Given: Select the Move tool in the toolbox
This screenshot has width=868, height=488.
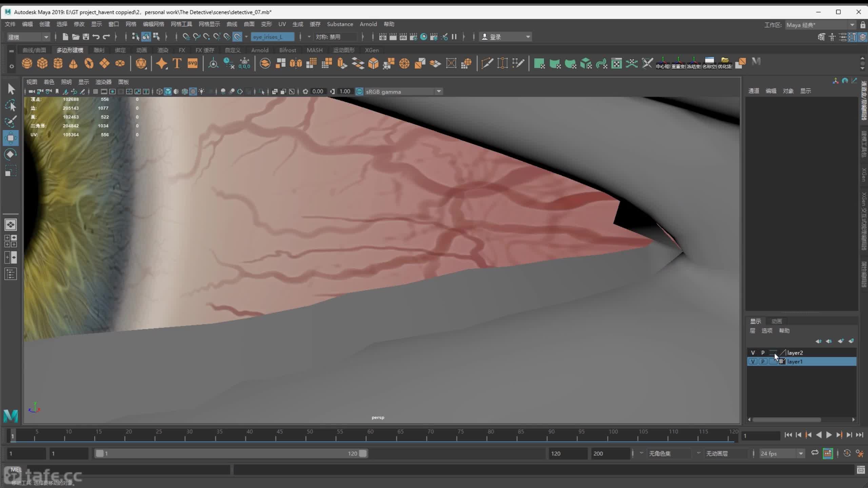Looking at the screenshot, I should point(11,138).
